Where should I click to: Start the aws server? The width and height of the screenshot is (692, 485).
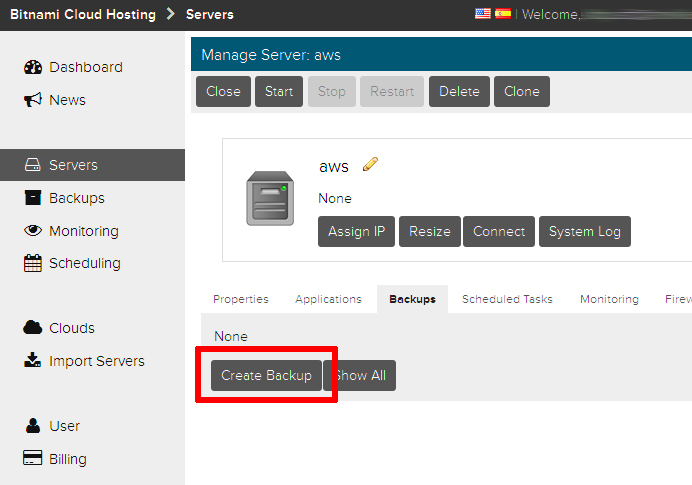coord(279,91)
